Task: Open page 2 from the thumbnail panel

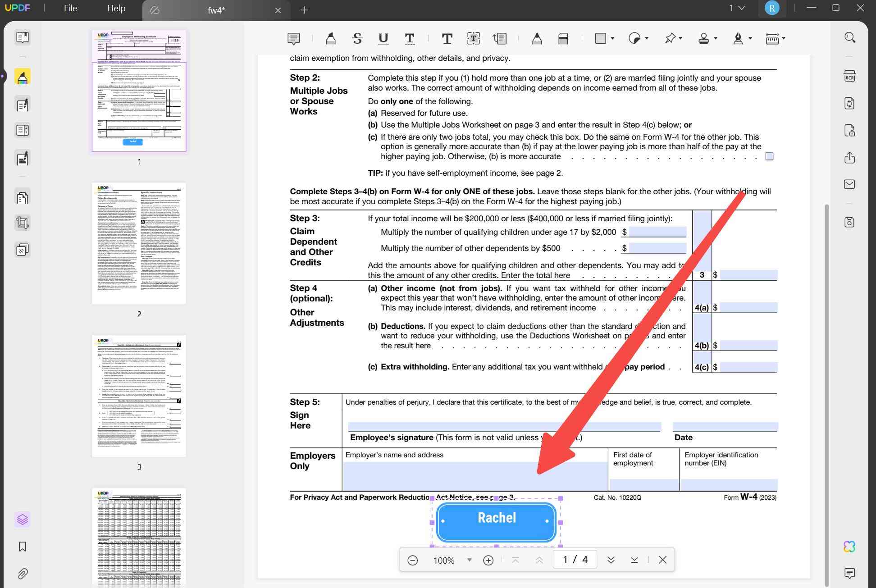Action: (x=139, y=243)
